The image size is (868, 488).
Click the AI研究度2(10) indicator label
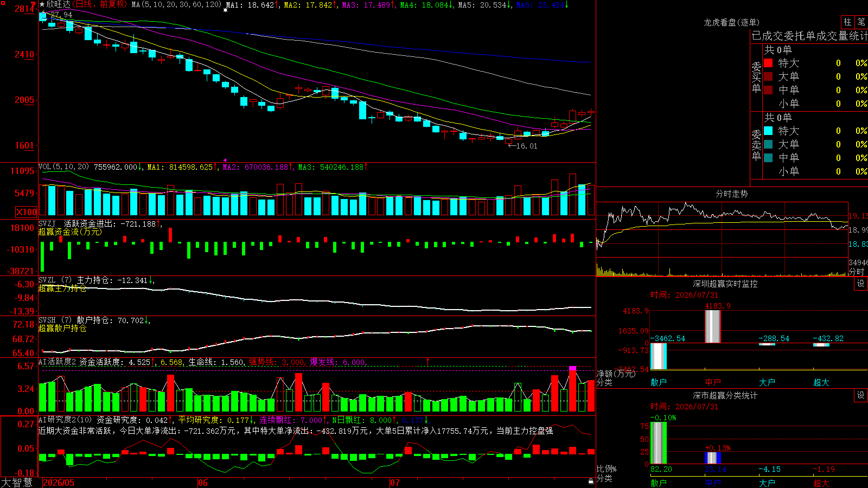click(65, 420)
